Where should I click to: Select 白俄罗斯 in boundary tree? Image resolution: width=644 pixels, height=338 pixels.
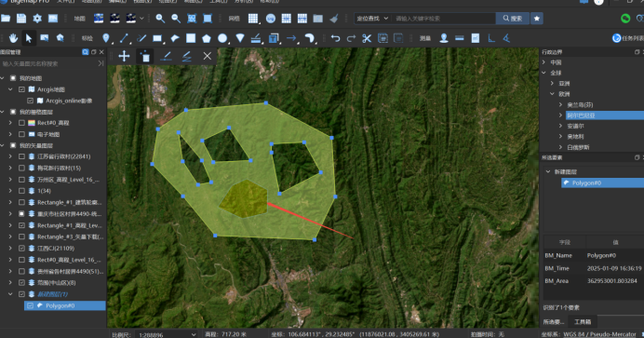[578, 147]
